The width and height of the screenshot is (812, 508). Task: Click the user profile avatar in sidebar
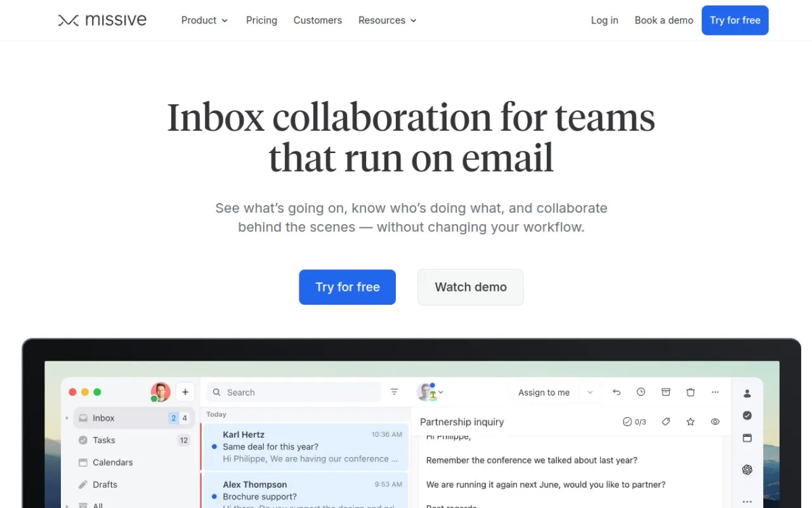pos(160,392)
